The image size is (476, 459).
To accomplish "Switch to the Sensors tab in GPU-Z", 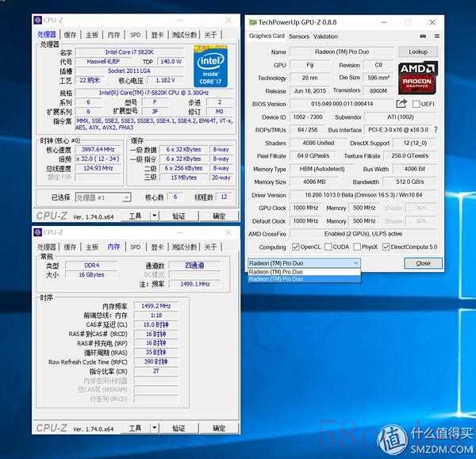I will tap(299, 36).
